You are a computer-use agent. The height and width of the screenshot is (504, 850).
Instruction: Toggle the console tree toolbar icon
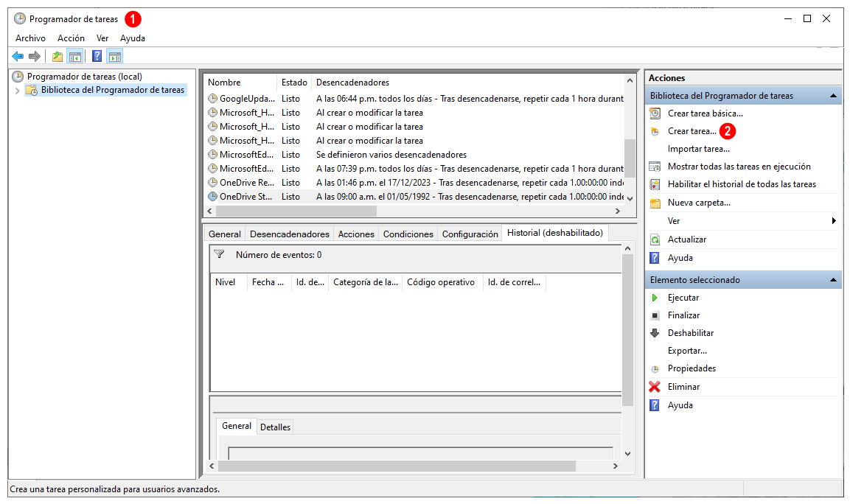pos(74,56)
